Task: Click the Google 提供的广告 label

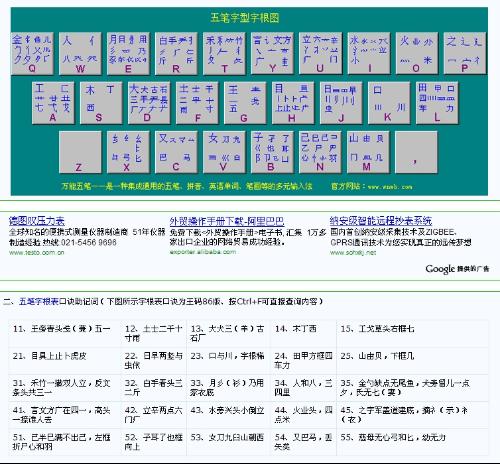Action: pos(457,269)
